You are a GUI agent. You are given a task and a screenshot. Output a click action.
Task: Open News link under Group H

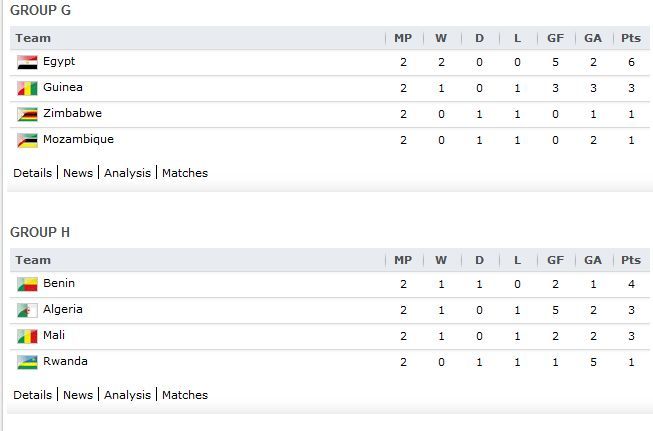(x=78, y=395)
